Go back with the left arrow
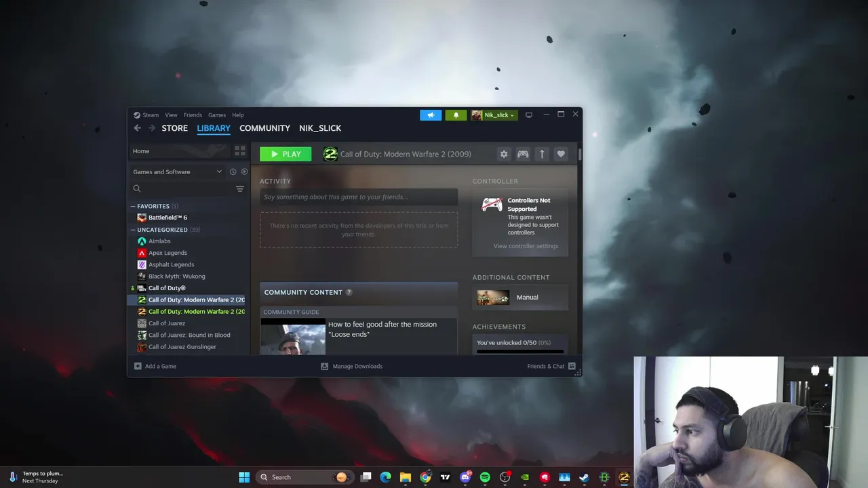This screenshot has height=488, width=868. click(138, 128)
